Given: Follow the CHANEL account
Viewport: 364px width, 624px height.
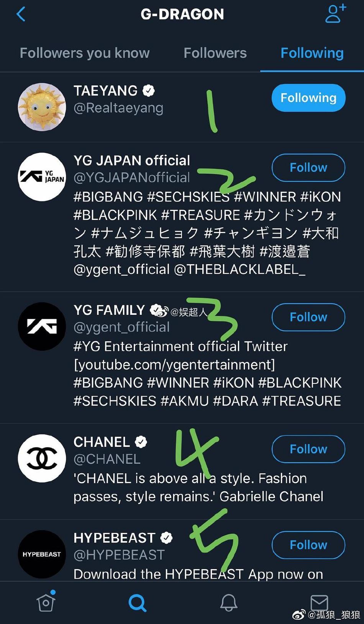Looking at the screenshot, I should 308,449.
